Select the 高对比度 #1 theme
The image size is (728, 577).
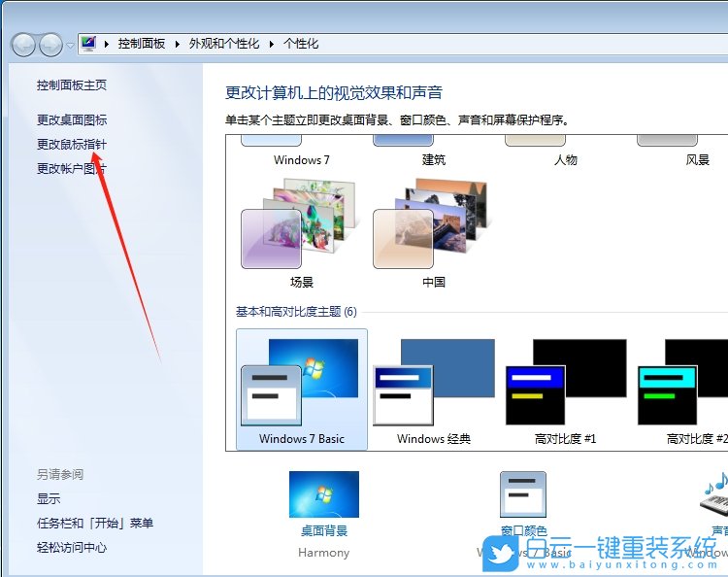point(566,390)
